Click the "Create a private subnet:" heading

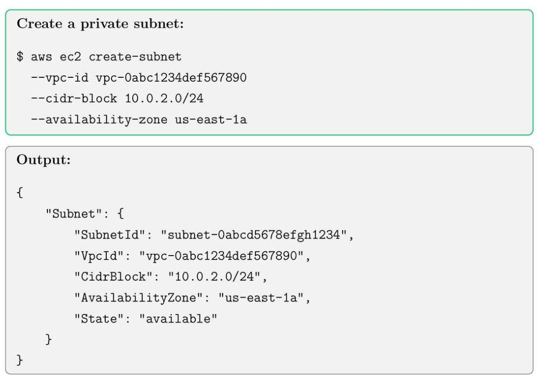click(x=100, y=25)
